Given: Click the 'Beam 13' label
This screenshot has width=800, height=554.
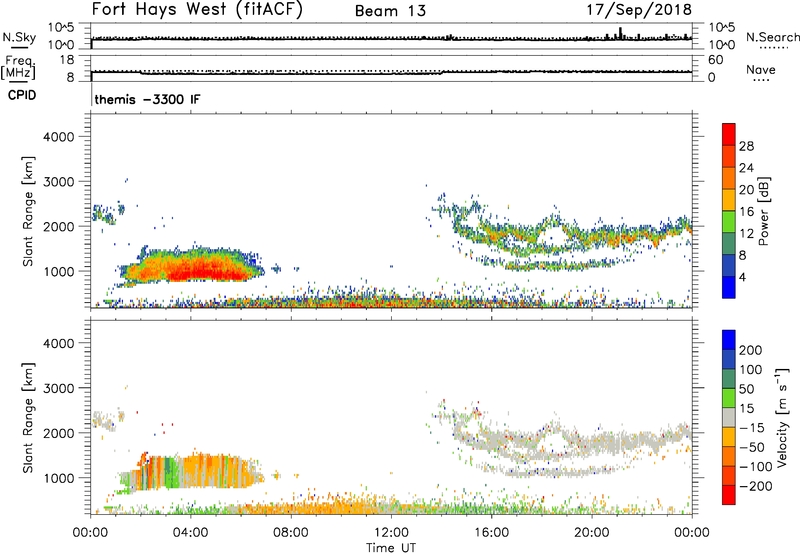Looking at the screenshot, I should (x=390, y=11).
